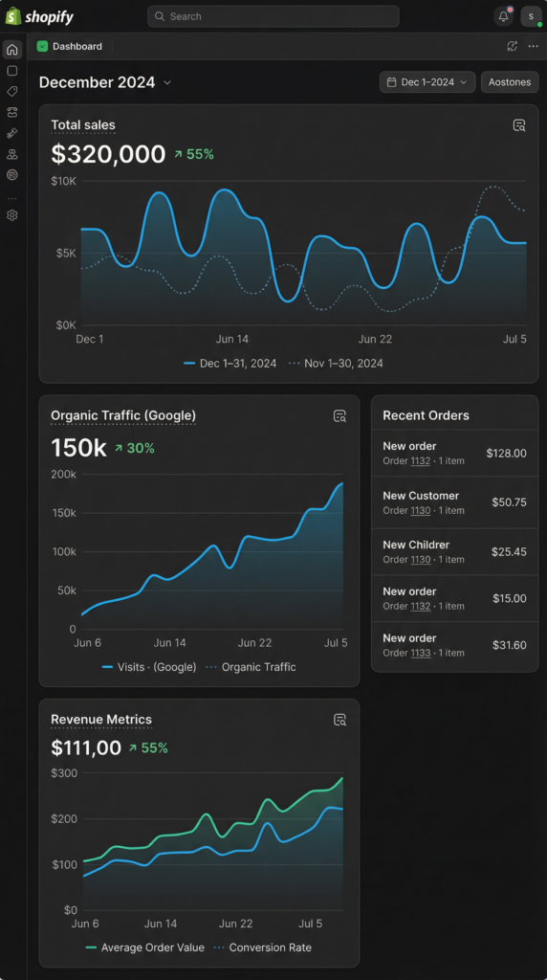
Task: Click the $10K axis label on Total sales chart
Action: (x=64, y=181)
